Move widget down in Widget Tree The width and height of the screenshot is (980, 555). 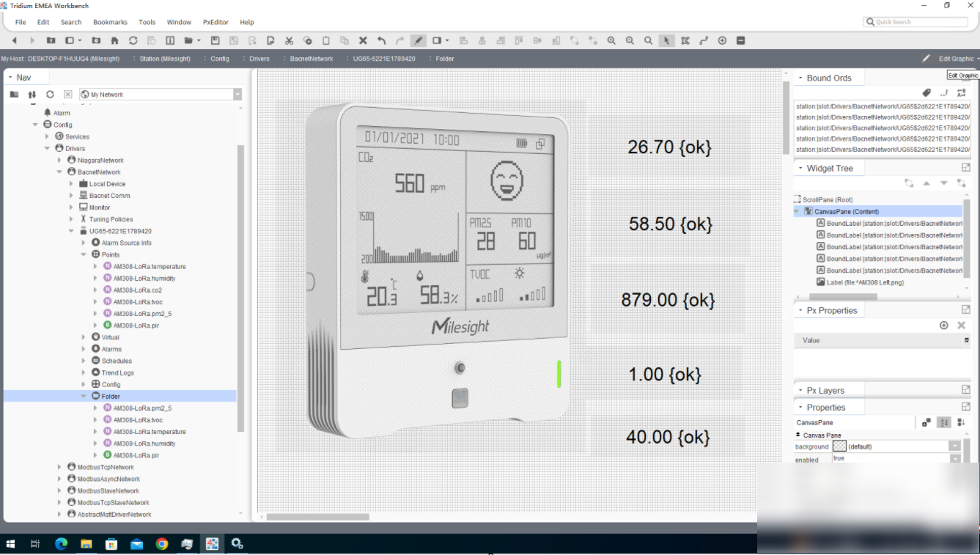[944, 183]
